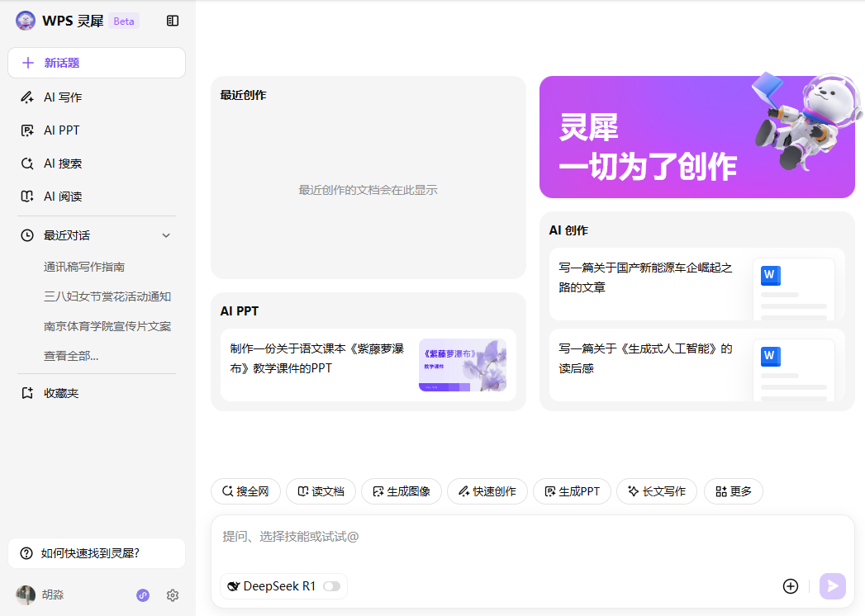Viewport: 865px width, 616px height.
Task: Open 收藏夹 favorites in the sidebar
Action: 61,393
